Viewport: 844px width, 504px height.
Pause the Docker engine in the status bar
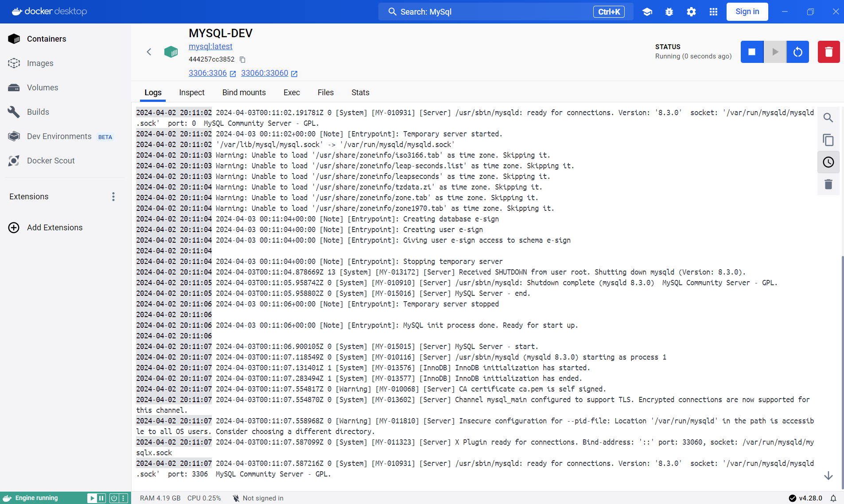(x=101, y=498)
